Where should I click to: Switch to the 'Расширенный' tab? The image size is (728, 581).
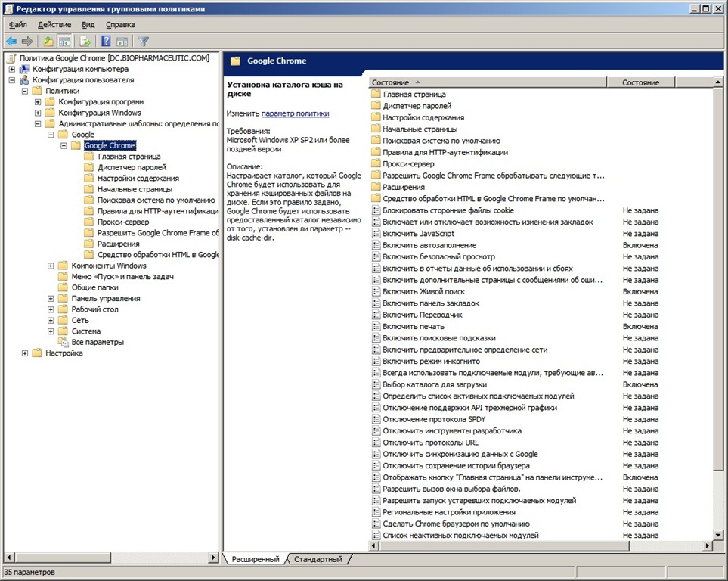(x=256, y=559)
